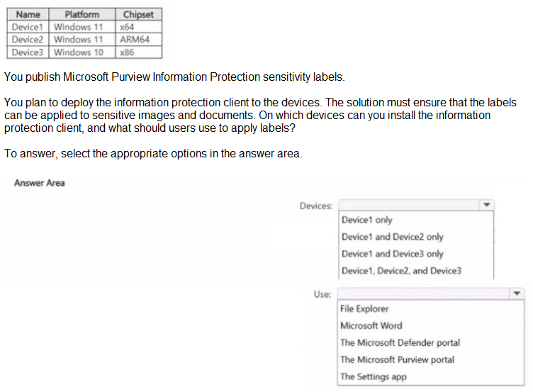
Task: Pick "Device1 and Device3 only" option
Action: (x=392, y=254)
